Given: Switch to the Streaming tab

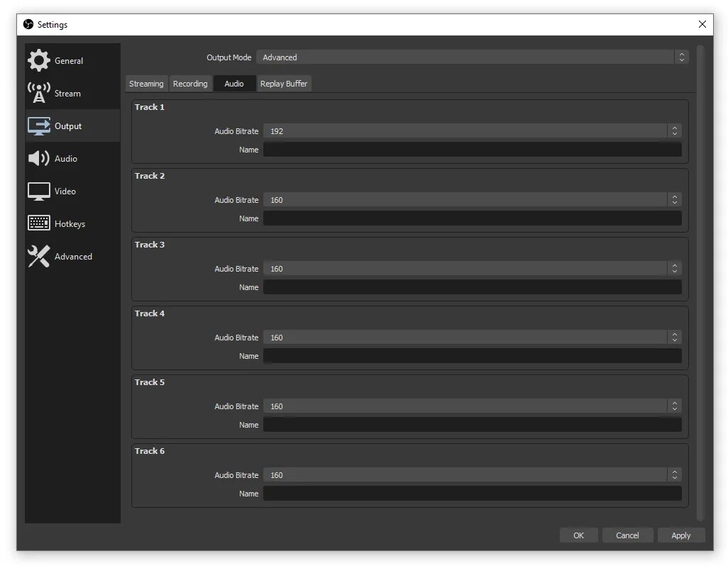Looking at the screenshot, I should click(x=146, y=84).
